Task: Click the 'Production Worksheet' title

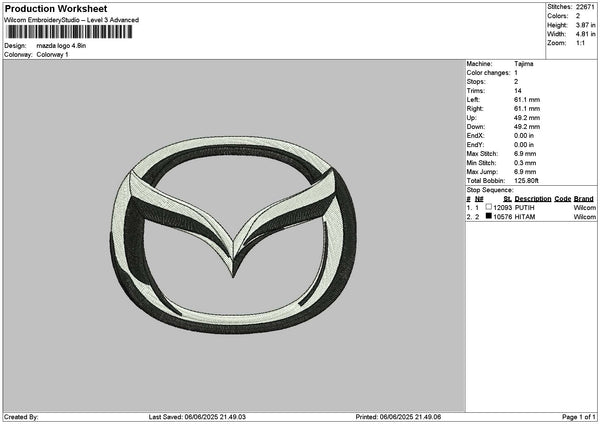Action: point(56,9)
